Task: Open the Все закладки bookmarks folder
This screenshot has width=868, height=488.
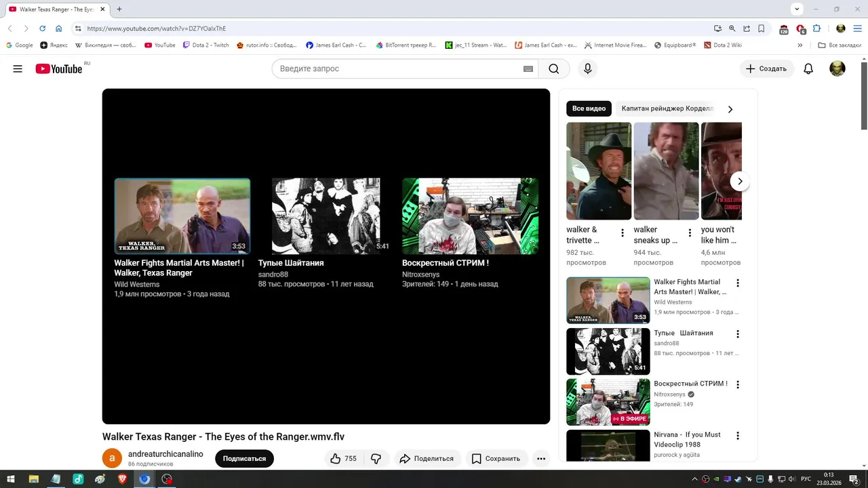Action: [x=840, y=45]
